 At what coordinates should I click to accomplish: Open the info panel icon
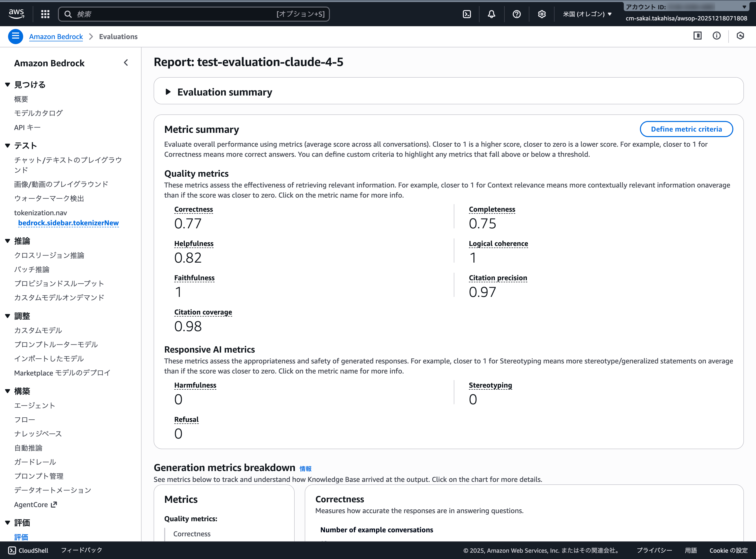coord(716,36)
